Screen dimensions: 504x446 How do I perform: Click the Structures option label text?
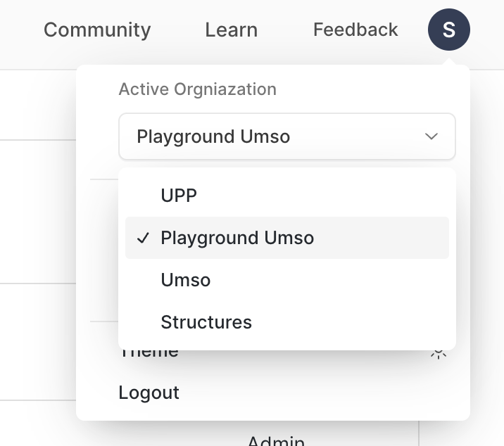pyautogui.click(x=206, y=322)
